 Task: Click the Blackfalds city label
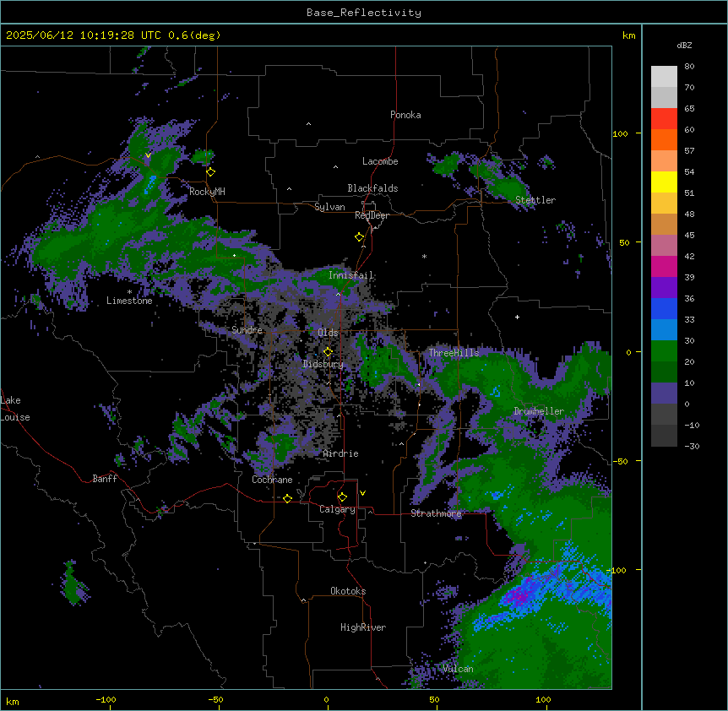point(372,188)
